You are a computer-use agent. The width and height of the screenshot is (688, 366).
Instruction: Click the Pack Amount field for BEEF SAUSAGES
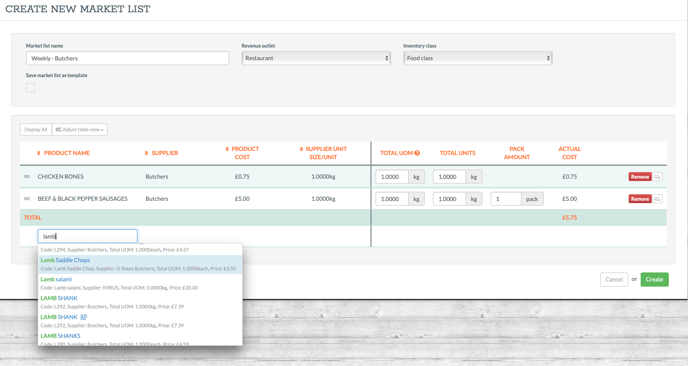[506, 199]
